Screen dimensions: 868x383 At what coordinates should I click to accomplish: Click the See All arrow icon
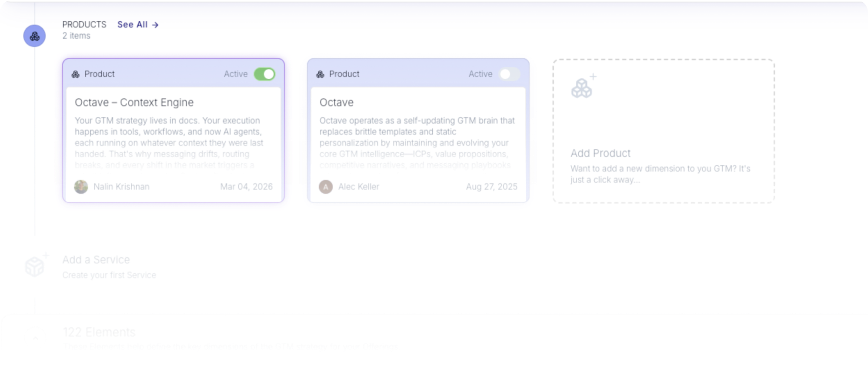coord(155,25)
